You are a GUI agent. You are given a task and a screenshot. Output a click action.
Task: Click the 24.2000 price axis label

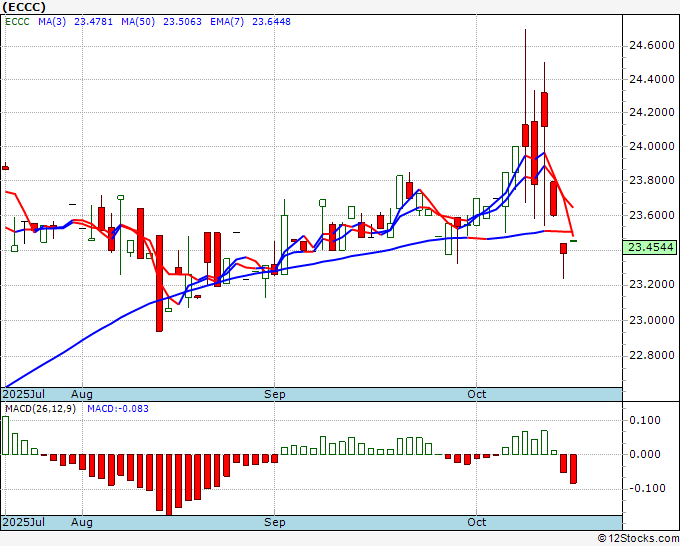pyautogui.click(x=652, y=112)
